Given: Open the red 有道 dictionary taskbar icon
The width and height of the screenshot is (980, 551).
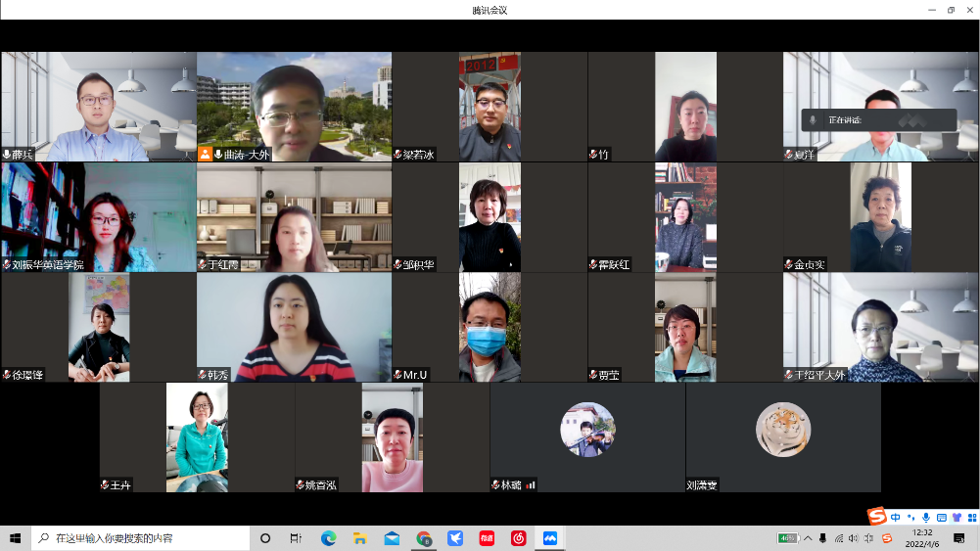Looking at the screenshot, I should point(487,538).
